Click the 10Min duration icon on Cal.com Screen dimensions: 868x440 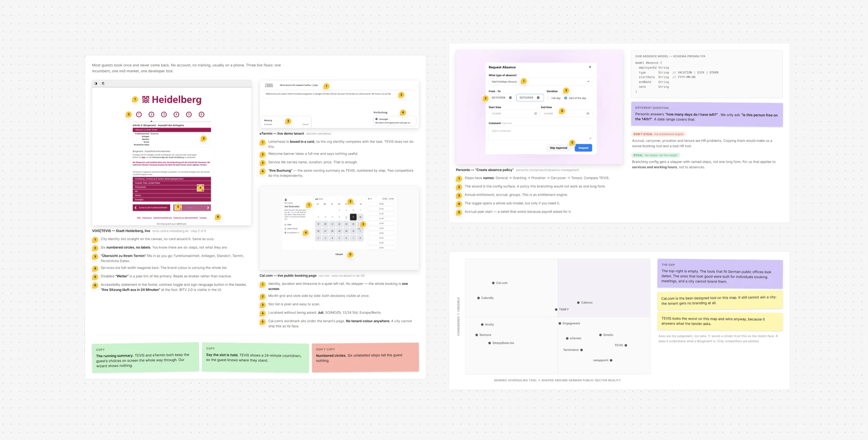[285, 225]
